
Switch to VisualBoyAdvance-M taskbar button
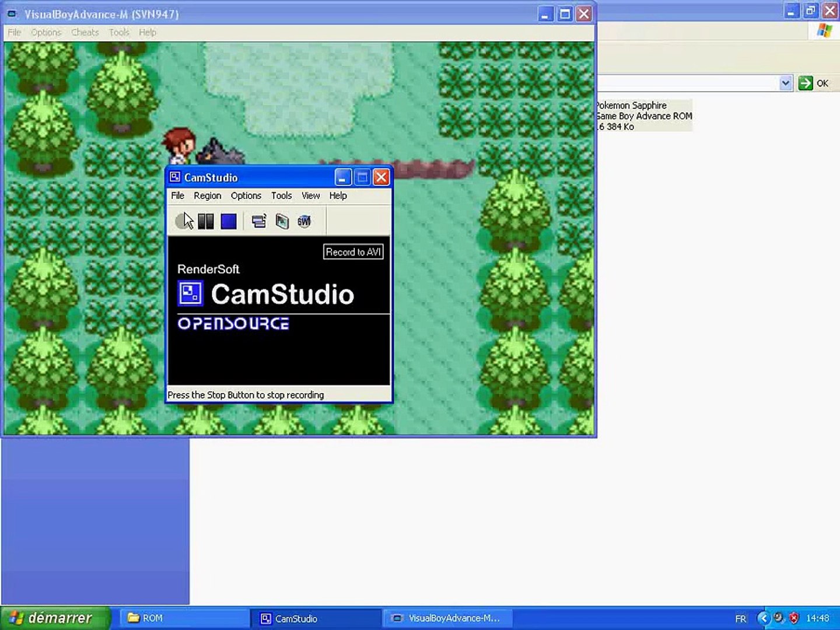tap(447, 618)
